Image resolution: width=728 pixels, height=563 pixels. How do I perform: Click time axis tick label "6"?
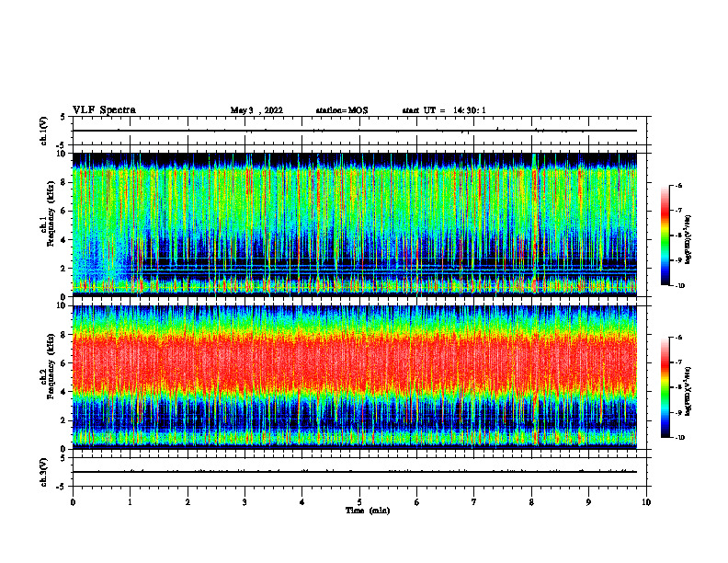tap(416, 502)
